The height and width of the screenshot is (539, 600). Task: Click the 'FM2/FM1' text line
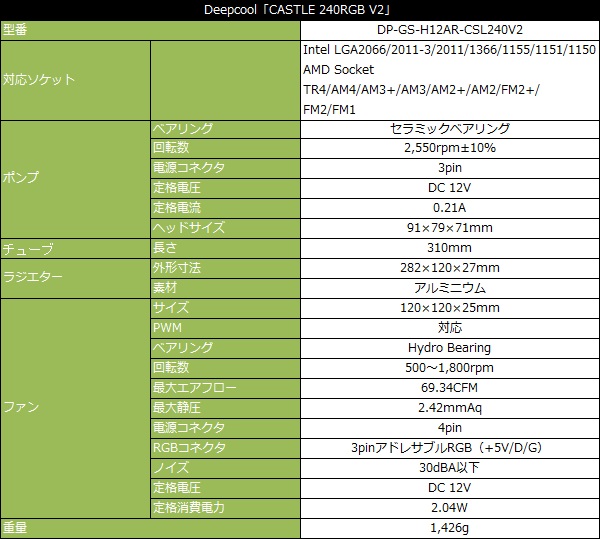point(329,110)
